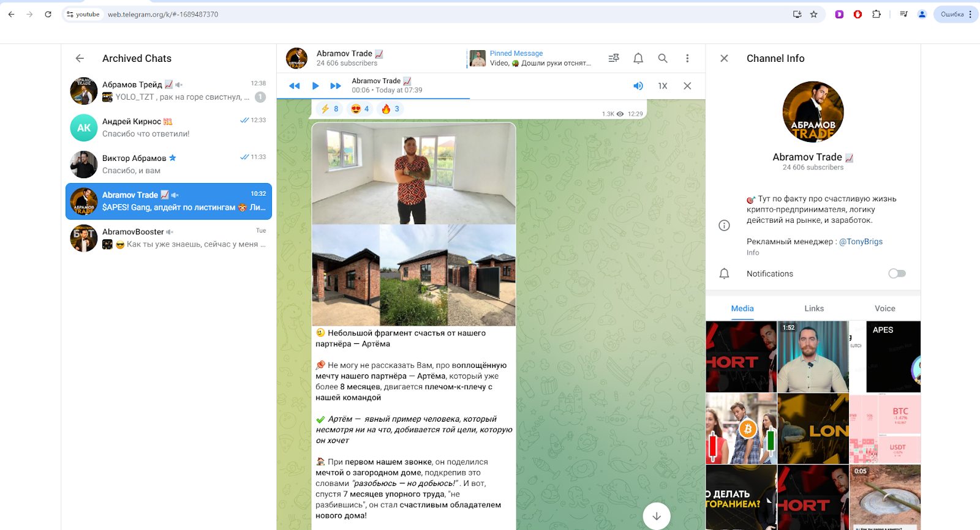The height and width of the screenshot is (530, 980).
Task: Click the fire reaction with 3
Action: tap(390, 109)
